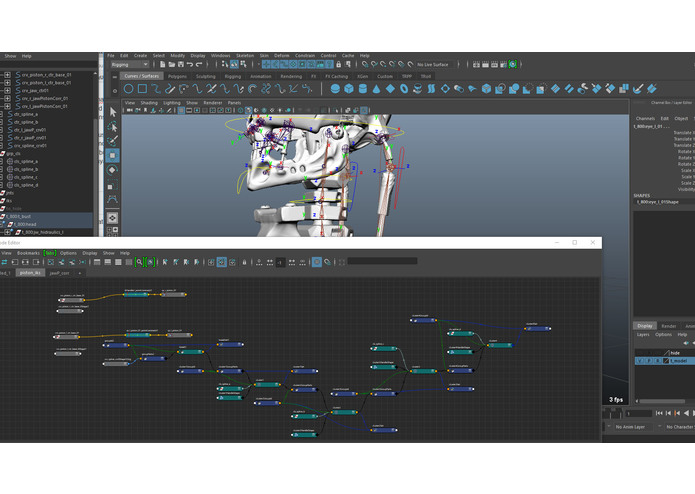
Task: Expand crv_piston_l_ctr_base_01 in Outliner
Action: 8,83
